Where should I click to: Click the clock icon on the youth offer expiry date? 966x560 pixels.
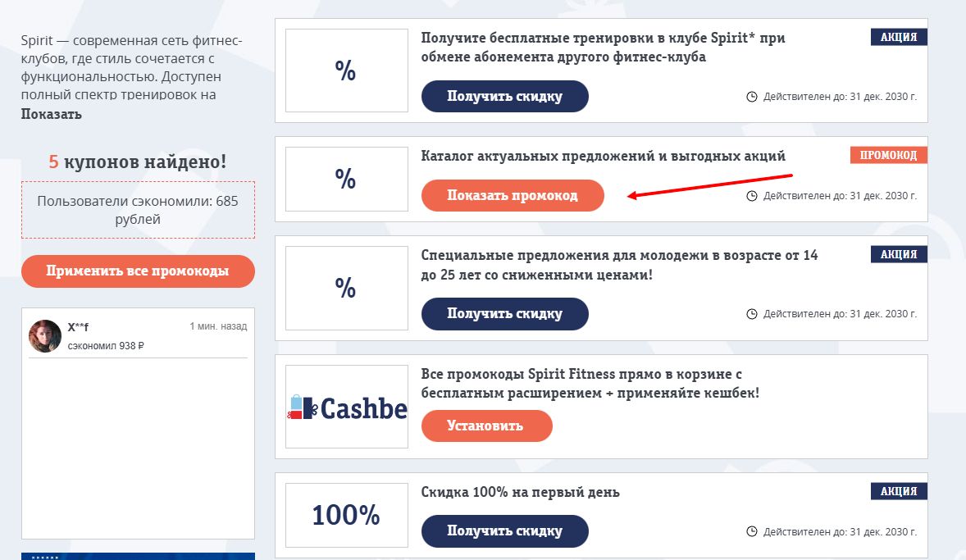(x=752, y=314)
